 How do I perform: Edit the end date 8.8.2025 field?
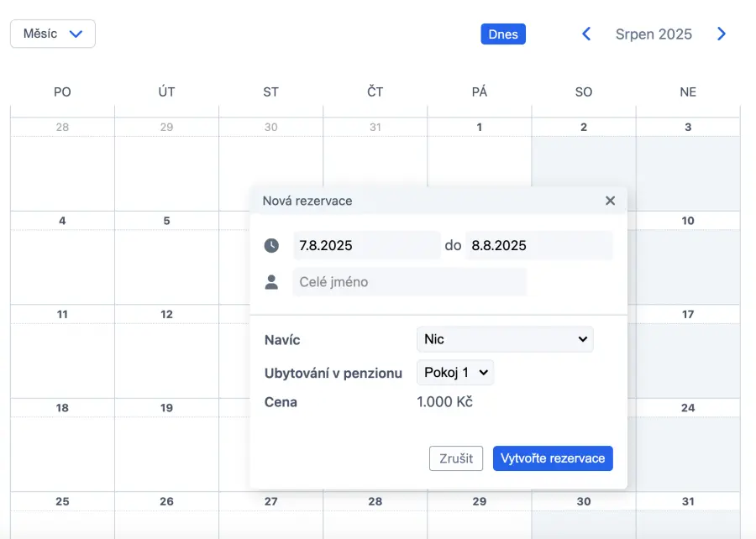538,246
